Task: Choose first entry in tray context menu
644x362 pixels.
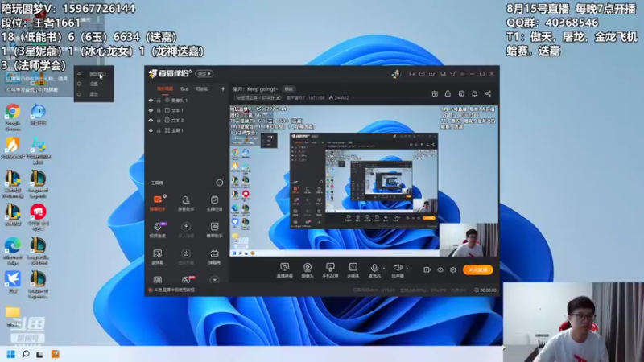Action: point(93,74)
